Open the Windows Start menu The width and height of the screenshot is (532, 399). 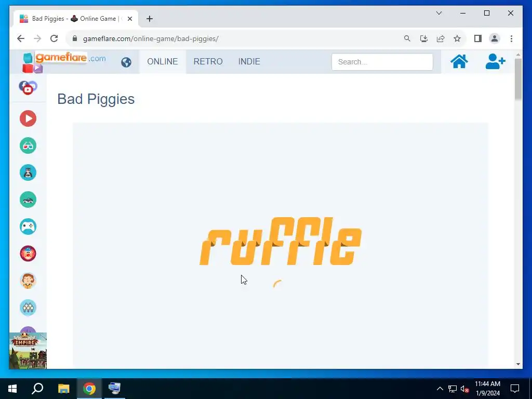click(x=12, y=389)
